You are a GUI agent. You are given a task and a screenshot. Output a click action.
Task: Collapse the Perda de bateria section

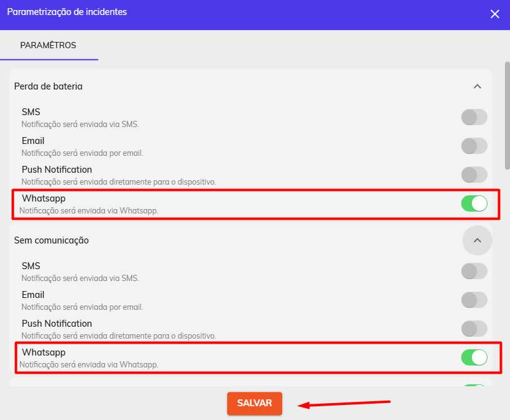pyautogui.click(x=477, y=86)
